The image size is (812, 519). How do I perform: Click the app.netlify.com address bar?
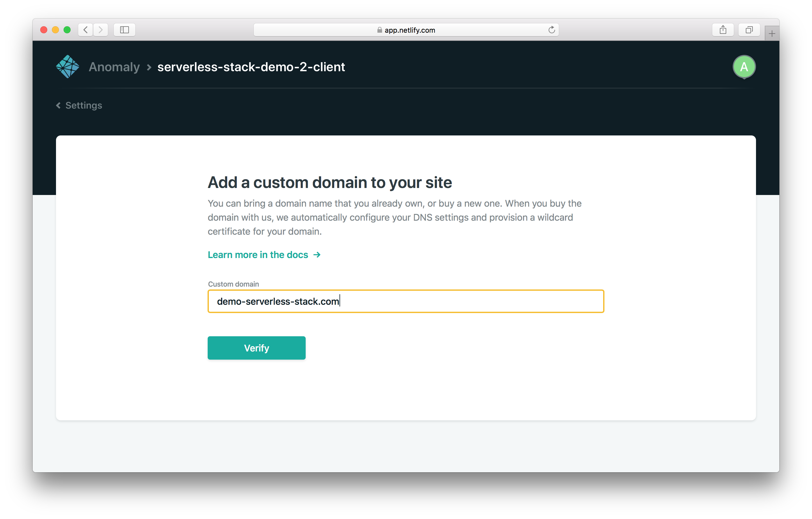pyautogui.click(x=406, y=30)
